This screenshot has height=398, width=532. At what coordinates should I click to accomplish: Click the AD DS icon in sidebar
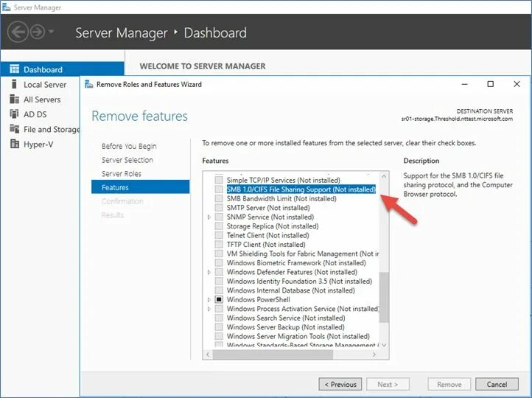coord(15,114)
